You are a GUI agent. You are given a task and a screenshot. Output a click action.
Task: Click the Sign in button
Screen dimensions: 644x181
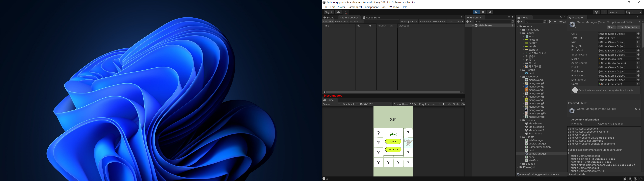[x=329, y=12]
